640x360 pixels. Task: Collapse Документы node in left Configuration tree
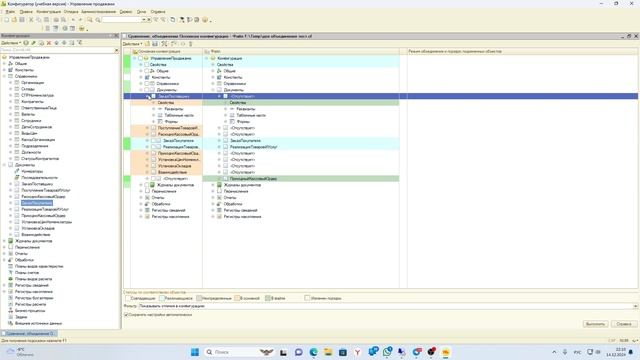4,165
